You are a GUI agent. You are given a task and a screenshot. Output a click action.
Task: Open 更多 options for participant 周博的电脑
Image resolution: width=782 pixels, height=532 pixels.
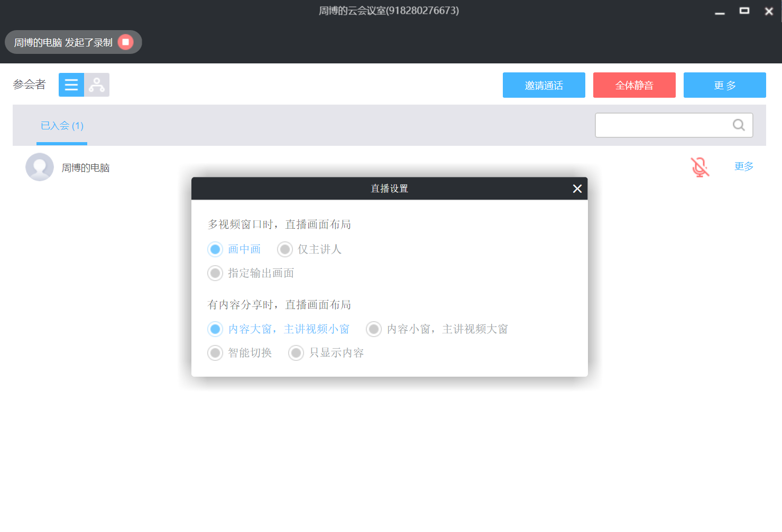[x=743, y=166]
